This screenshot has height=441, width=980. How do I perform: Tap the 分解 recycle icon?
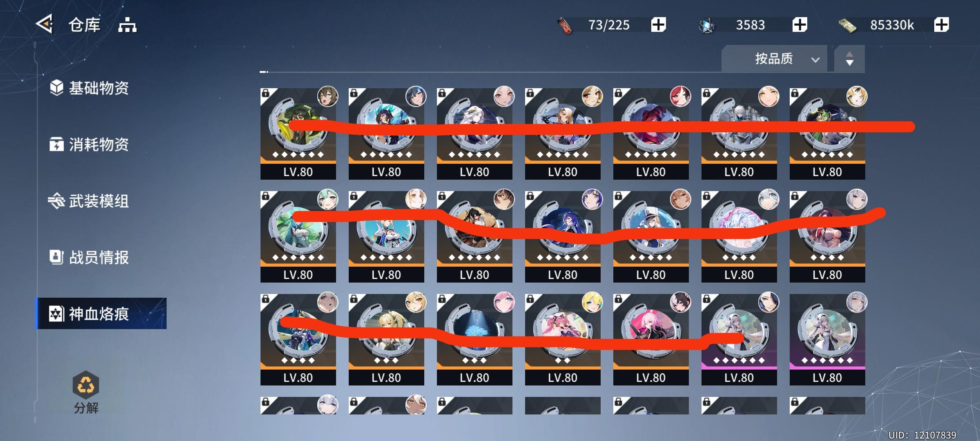86,385
